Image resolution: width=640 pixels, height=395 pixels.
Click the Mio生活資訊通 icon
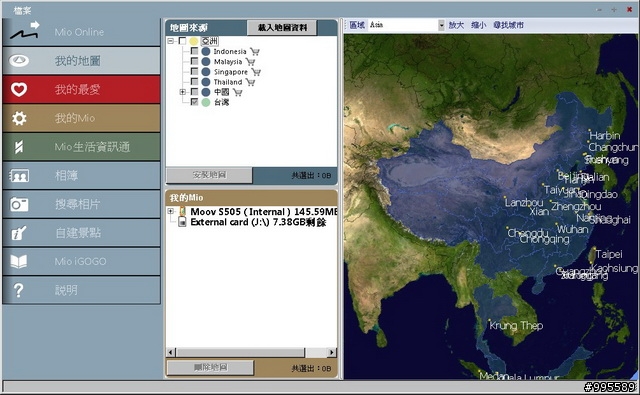(19, 147)
